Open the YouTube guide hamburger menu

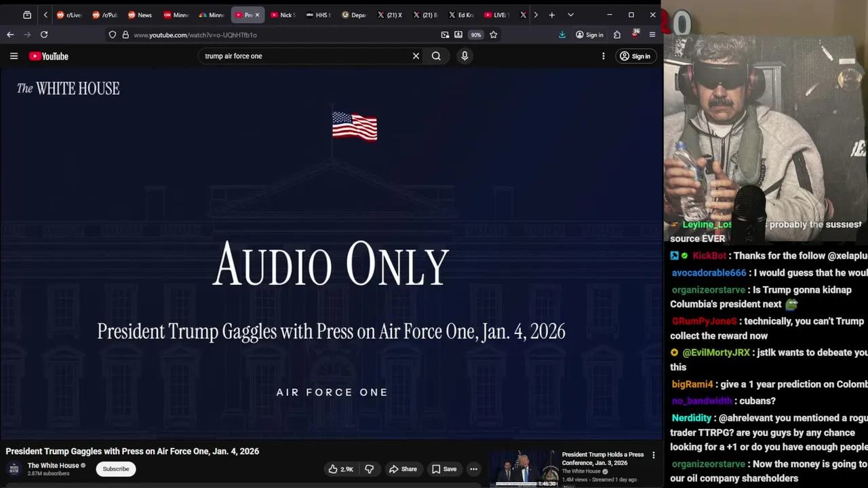[x=14, y=56]
